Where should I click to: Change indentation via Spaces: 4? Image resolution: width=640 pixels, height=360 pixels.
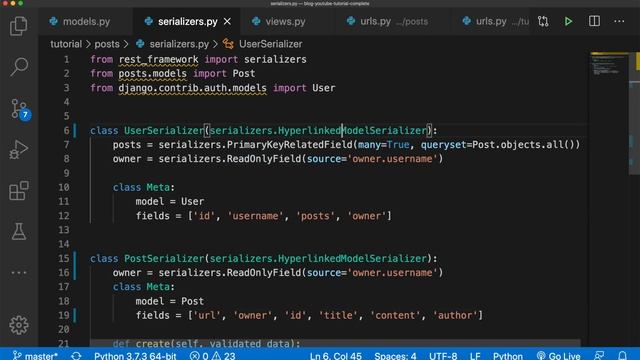(x=395, y=356)
